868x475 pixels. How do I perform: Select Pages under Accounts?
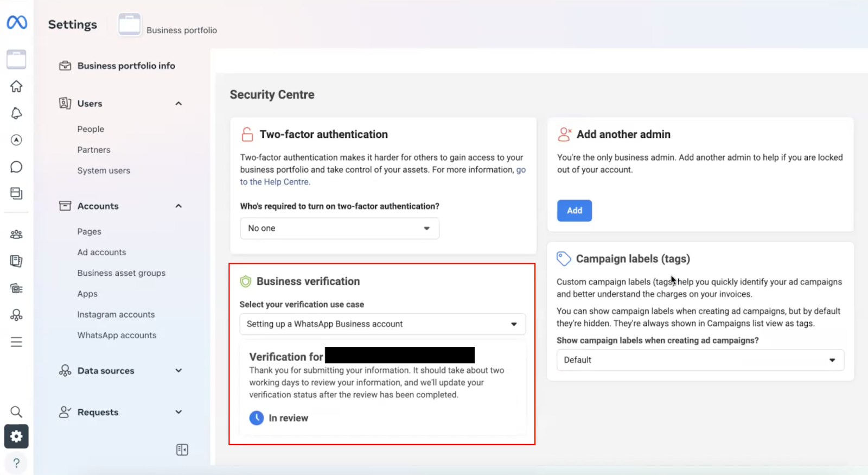coord(89,232)
